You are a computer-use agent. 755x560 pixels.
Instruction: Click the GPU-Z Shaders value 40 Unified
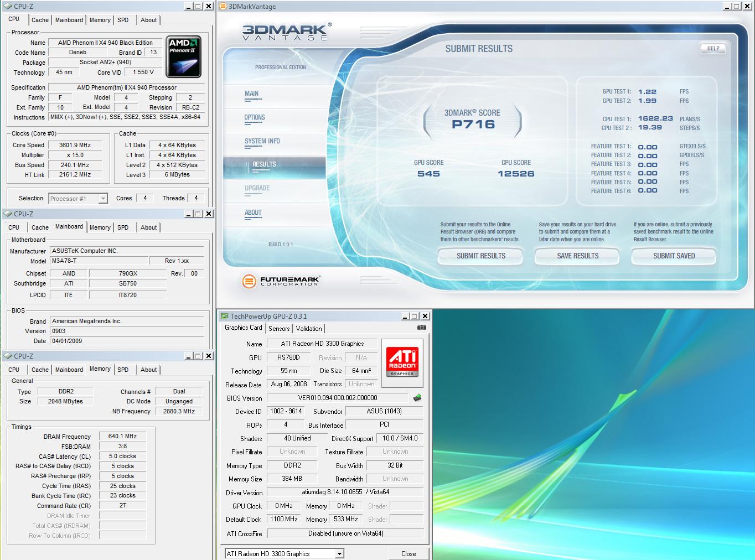tap(298, 438)
